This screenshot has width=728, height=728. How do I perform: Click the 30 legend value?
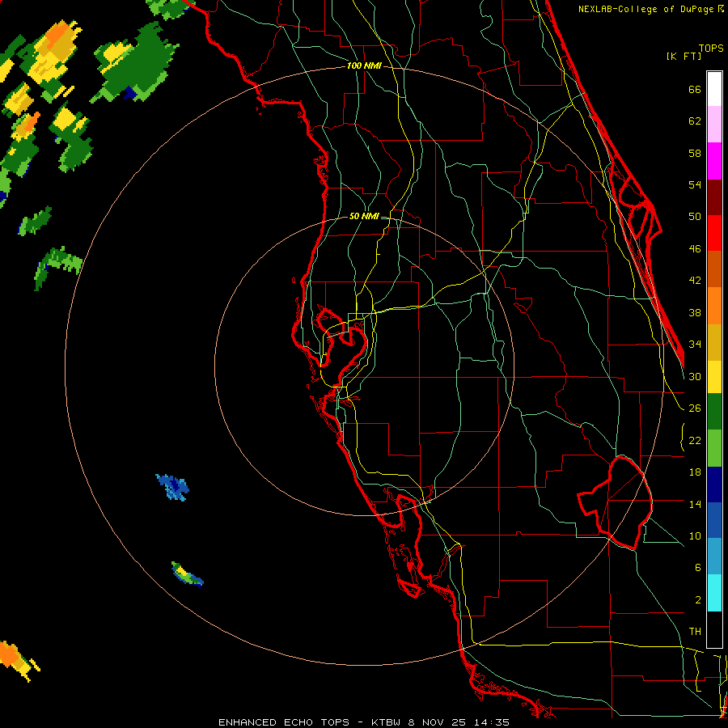click(695, 376)
